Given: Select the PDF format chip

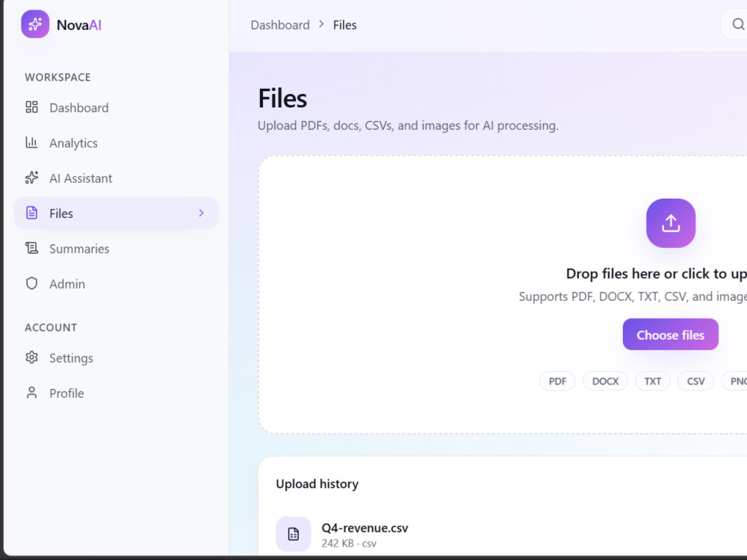Looking at the screenshot, I should coord(557,382).
